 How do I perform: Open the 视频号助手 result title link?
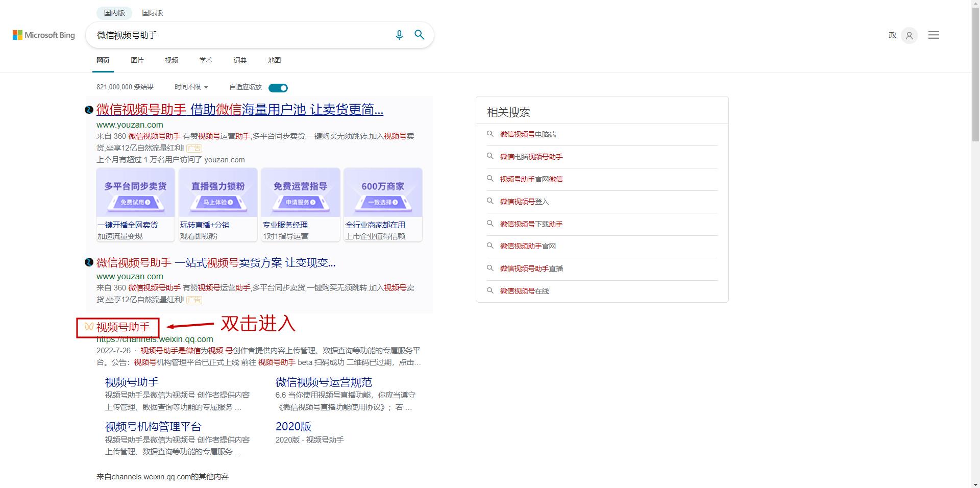123,327
